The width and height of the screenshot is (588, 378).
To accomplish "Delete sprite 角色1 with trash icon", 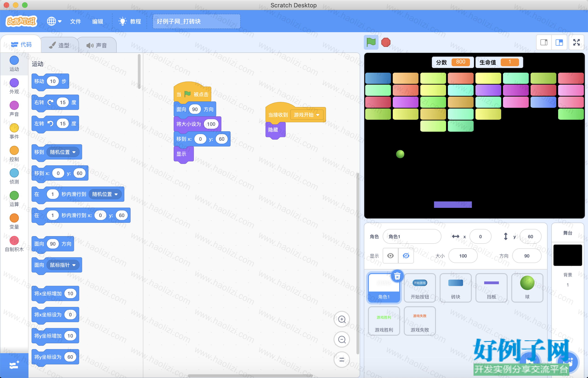I will click(397, 276).
